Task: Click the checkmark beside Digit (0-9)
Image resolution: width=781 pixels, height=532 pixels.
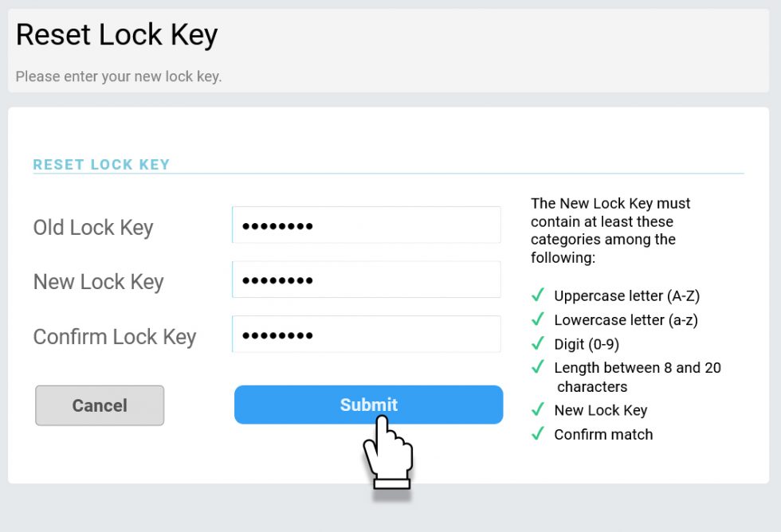Action: tap(538, 344)
